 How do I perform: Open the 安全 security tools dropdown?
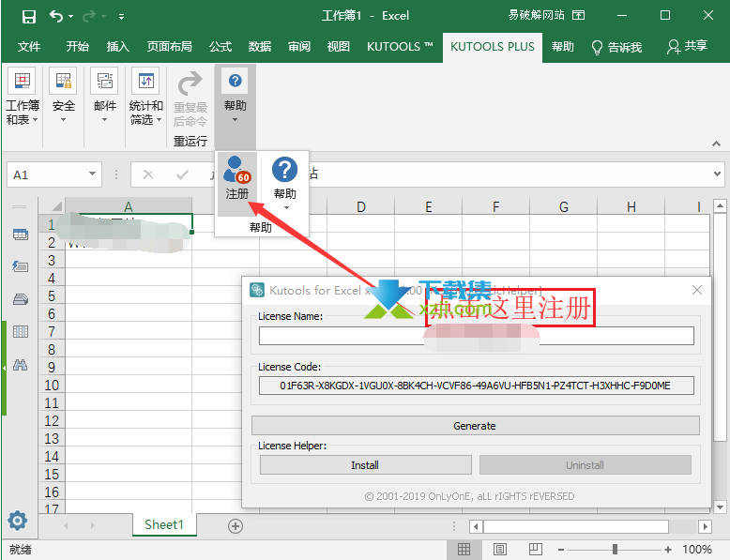point(63,96)
